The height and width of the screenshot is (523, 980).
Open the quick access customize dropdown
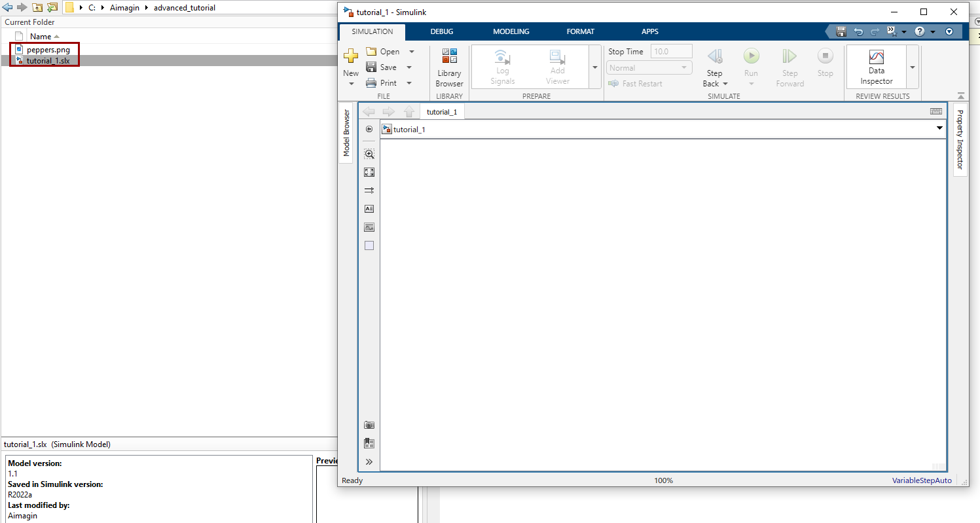coord(949,31)
